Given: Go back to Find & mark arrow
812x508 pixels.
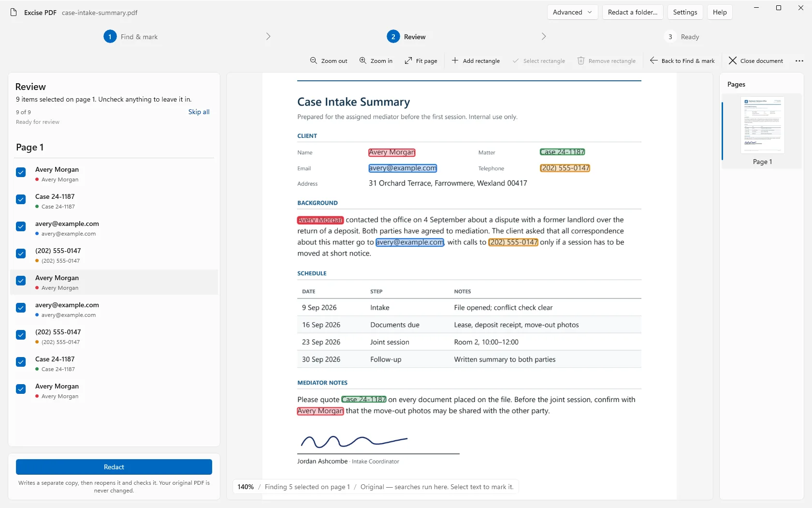Looking at the screenshot, I should [x=653, y=60].
